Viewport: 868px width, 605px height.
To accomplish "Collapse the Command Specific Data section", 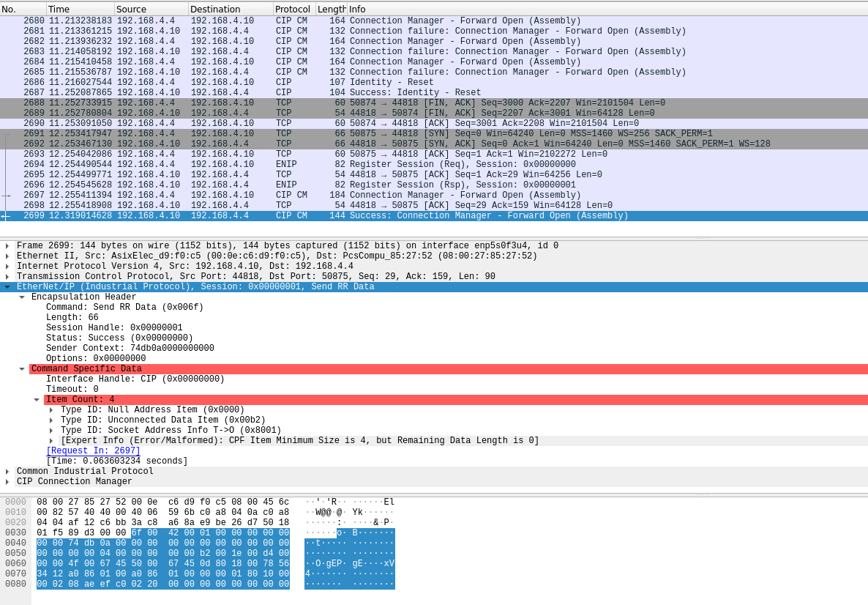I will click(22, 368).
